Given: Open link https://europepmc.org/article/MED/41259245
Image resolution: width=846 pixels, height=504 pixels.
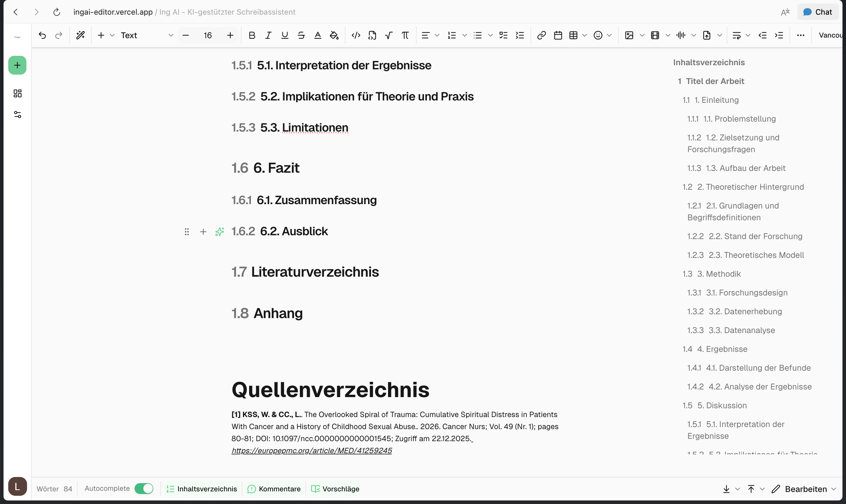Looking at the screenshot, I should (311, 450).
